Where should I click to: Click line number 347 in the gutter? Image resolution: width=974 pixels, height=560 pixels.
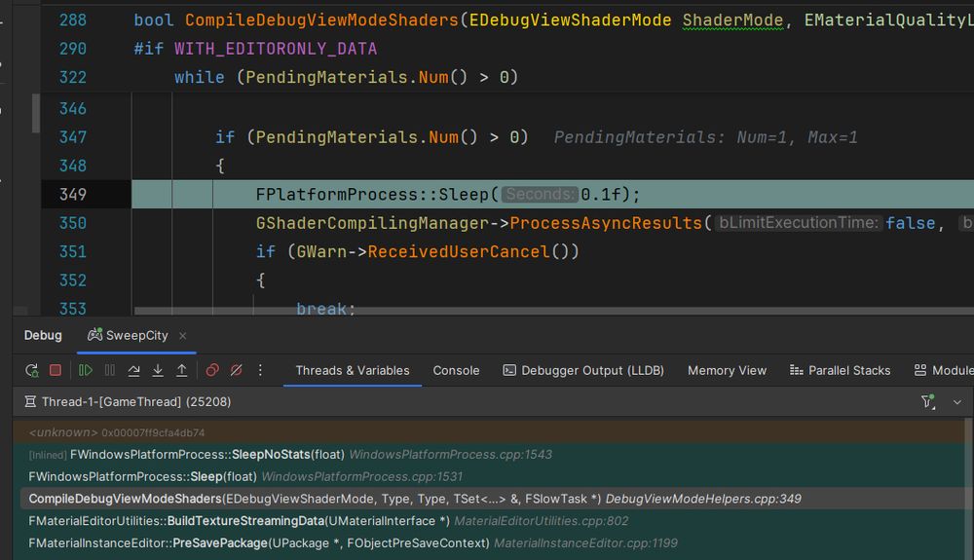[73, 137]
